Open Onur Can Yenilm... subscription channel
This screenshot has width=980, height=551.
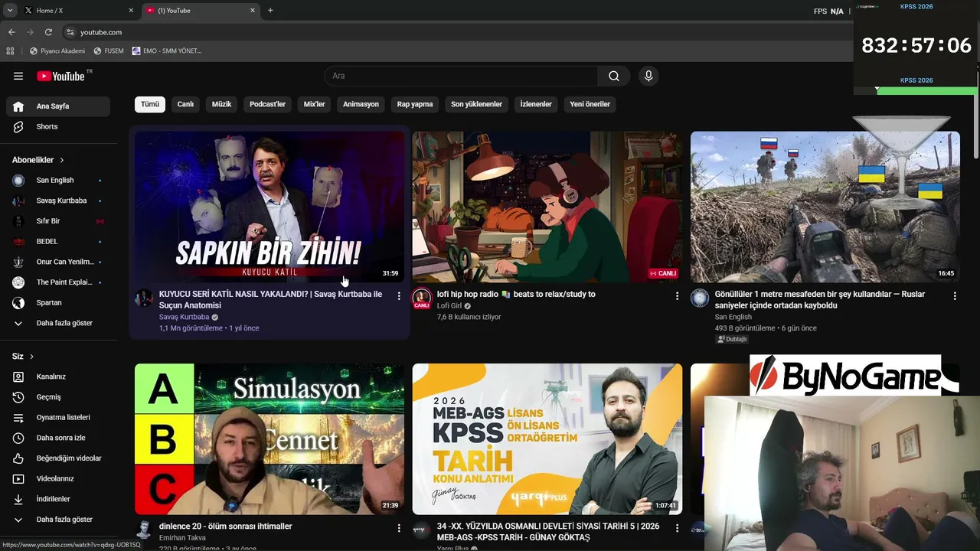pos(58,262)
